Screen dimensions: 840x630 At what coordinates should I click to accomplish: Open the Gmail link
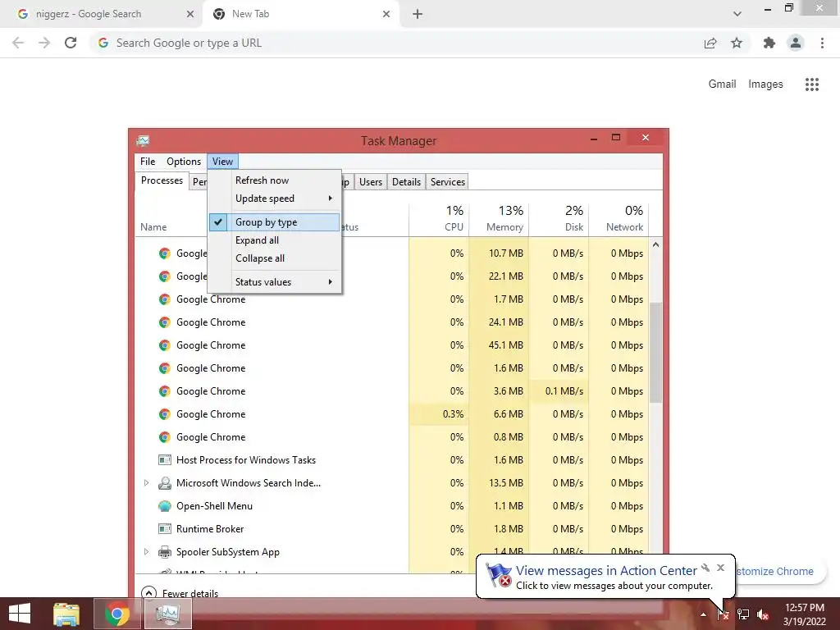[722, 84]
